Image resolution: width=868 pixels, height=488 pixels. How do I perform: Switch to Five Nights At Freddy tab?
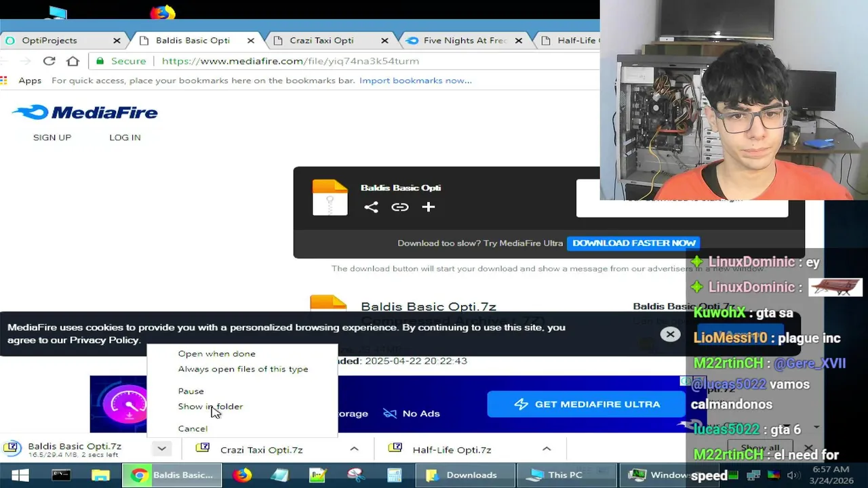coord(465,41)
